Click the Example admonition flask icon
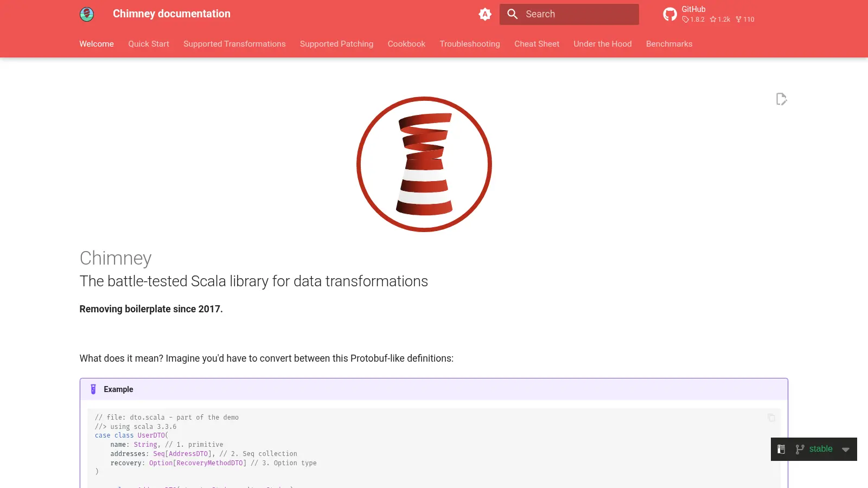 pyautogui.click(x=93, y=389)
